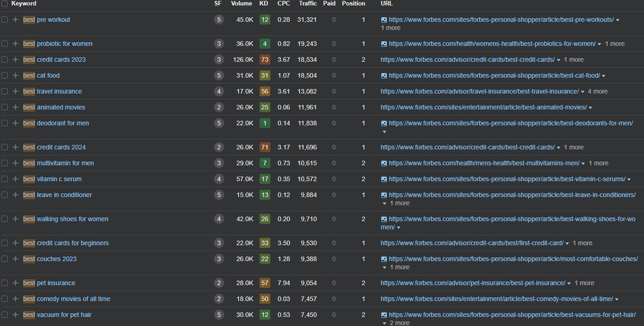Click the plus icon beside 'best vitamin c serum'
Viewport: 644px width, 326px height.
[16, 179]
